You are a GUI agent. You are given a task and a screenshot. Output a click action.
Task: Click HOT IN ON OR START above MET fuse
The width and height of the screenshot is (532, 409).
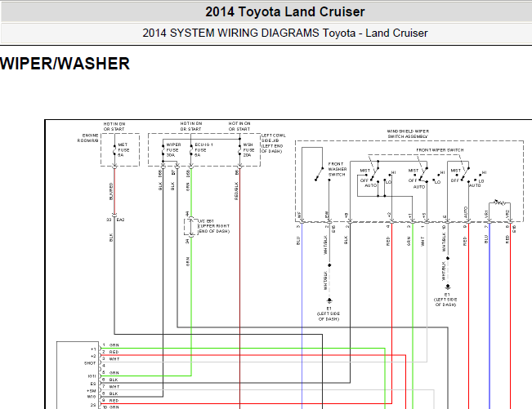pyautogui.click(x=114, y=127)
